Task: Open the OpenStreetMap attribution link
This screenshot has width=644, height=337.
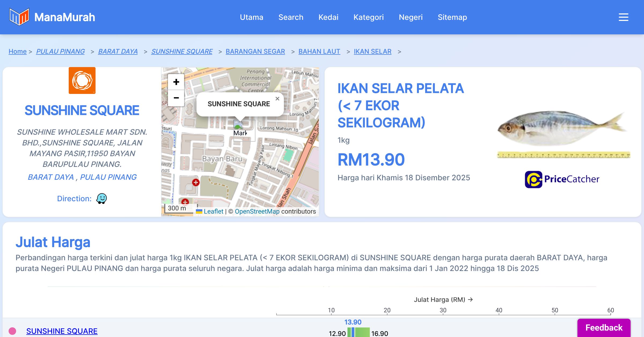Action: click(x=257, y=211)
